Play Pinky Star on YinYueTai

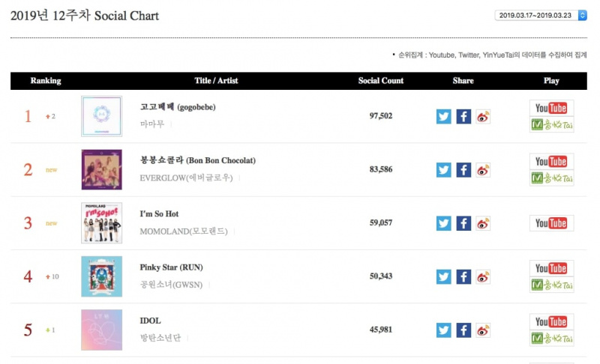[551, 285]
